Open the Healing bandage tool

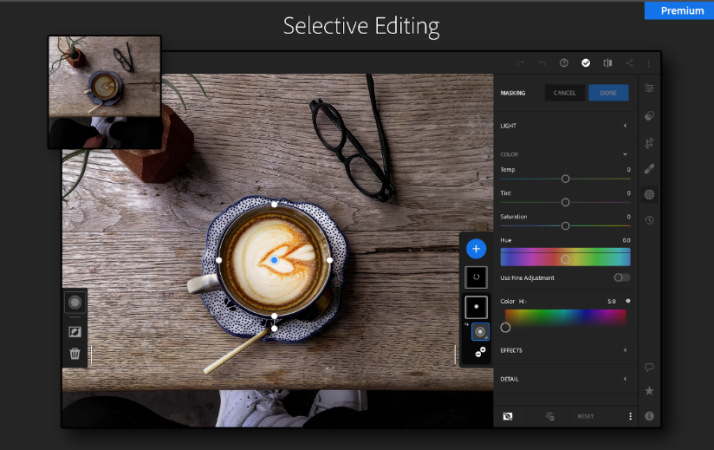[649, 168]
